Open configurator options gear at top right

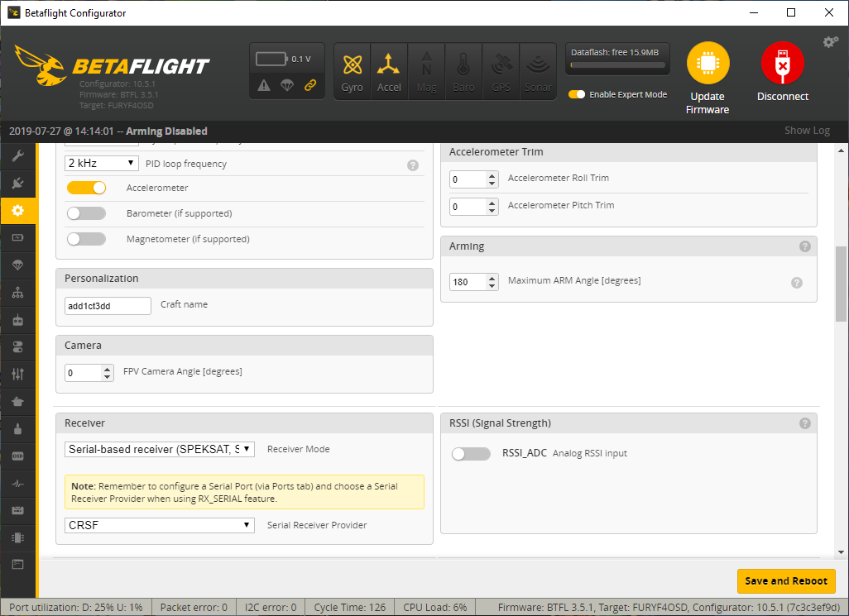point(831,42)
